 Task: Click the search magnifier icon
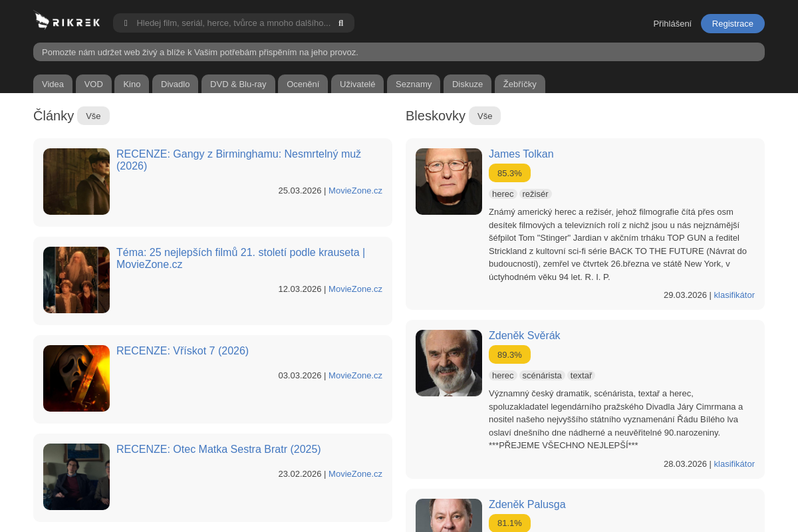point(341,23)
